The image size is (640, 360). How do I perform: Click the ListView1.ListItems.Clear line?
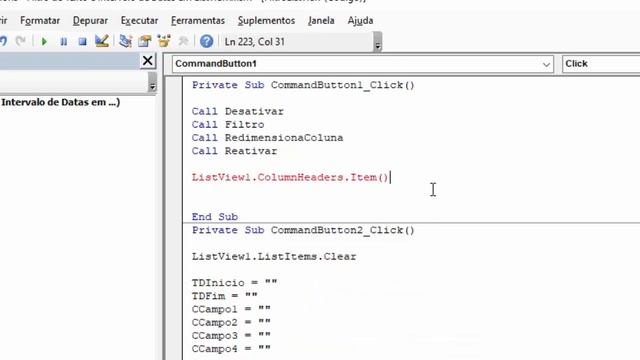274,256
